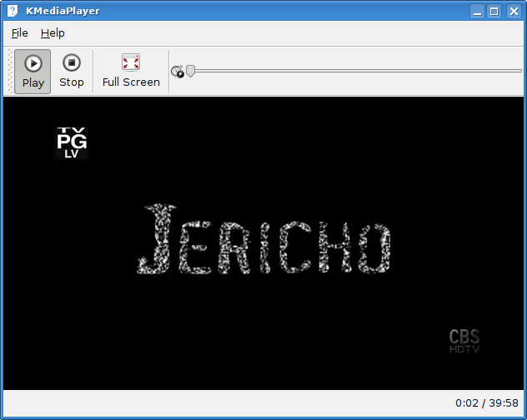Viewport: 527px width, 420px height.
Task: Click the KMediaPlayer title bar app icon
Action: [13, 11]
